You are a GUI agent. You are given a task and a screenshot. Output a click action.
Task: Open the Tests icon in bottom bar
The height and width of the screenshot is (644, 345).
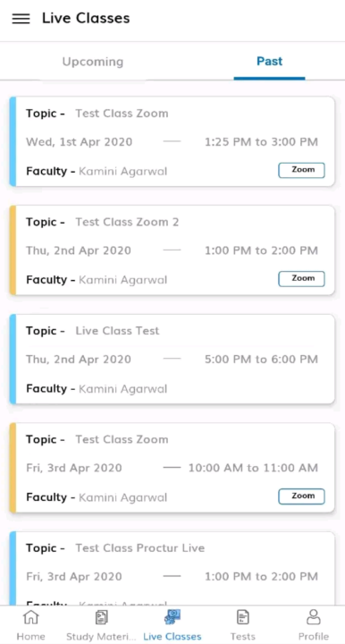pos(243,624)
